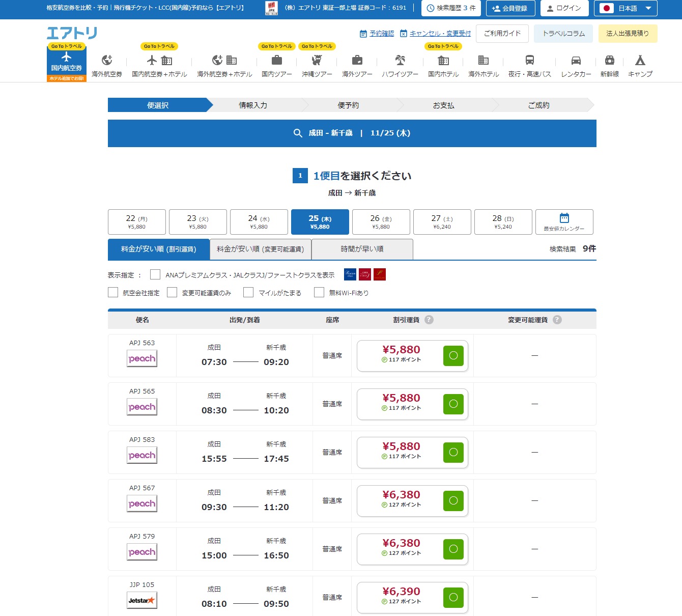682x616 pixels.
Task: Open 新幹線 train icon
Action: pyautogui.click(x=610, y=60)
